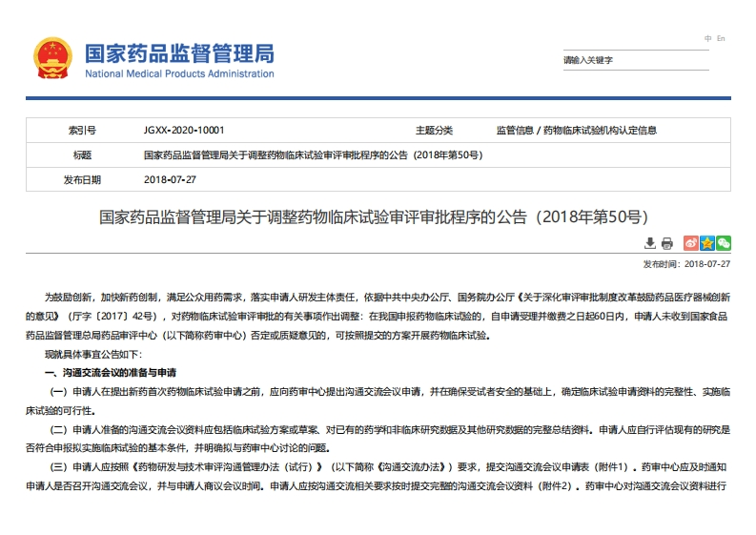Click the download icon below the headline

tap(650, 243)
